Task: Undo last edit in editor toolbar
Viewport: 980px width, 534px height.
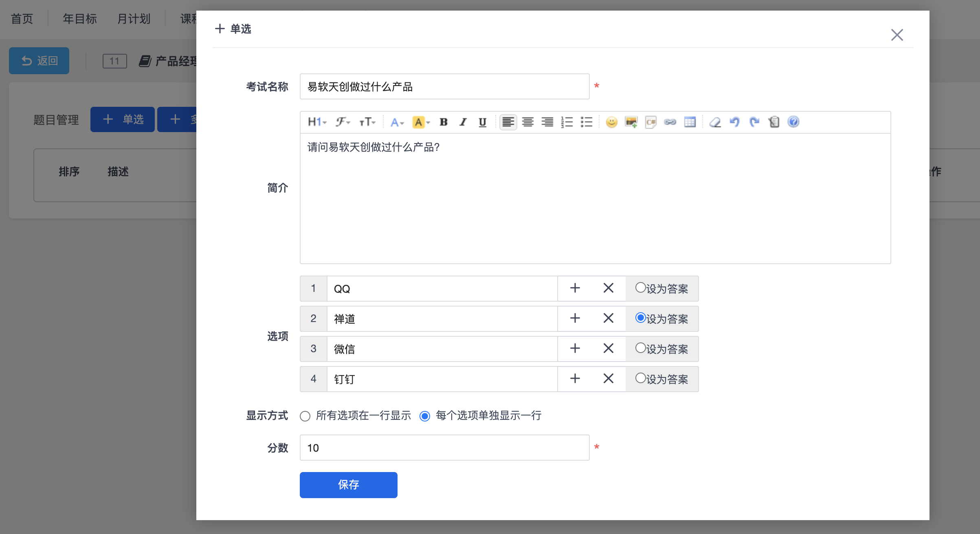Action: 734,122
